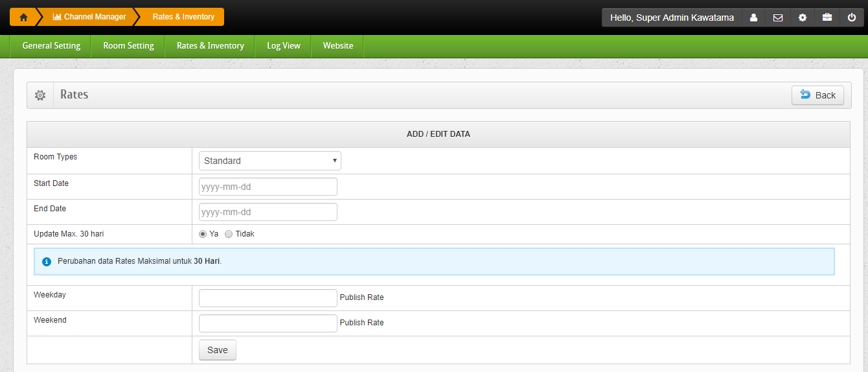The image size is (868, 372).
Task: Click the settings cog icon in header
Action: coord(803,17)
